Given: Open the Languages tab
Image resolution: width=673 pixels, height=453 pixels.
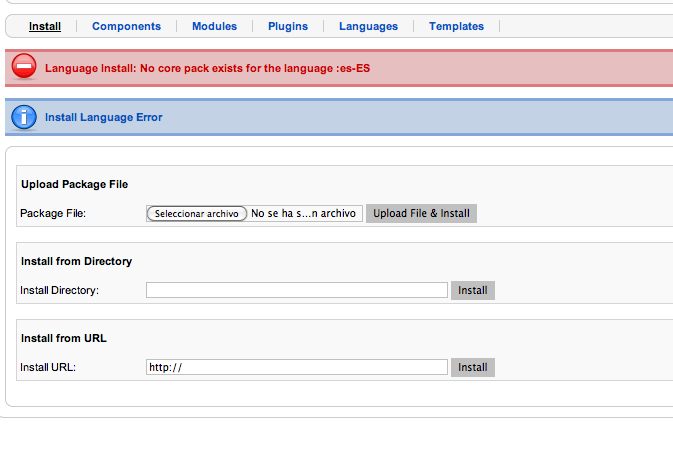Looking at the screenshot, I should (368, 26).
